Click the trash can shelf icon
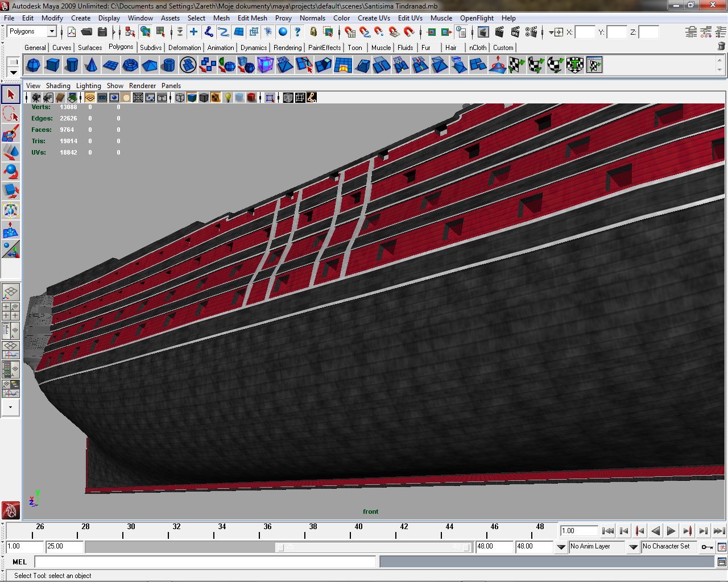Screen dimensions: 728x582 [x=721, y=47]
